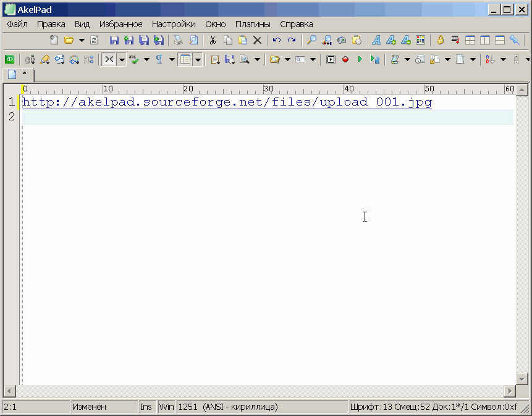Click the Win newline format status cell
The image size is (532, 416).
166,407
